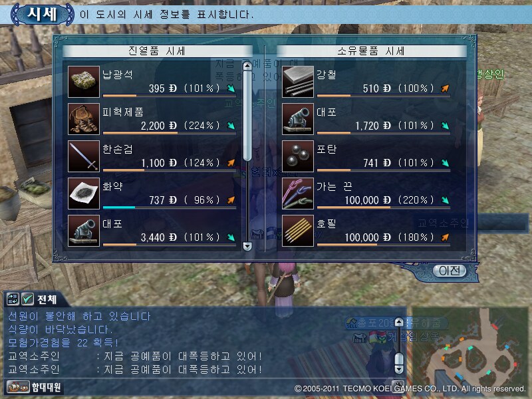Click the 강철 steel icon in owned items

click(297, 82)
